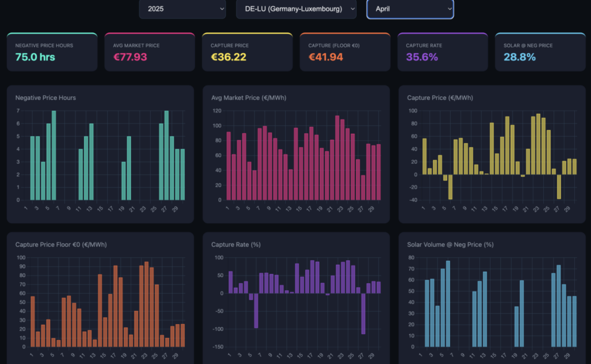
Task: Open the year selector dropdown
Action: pos(182,9)
